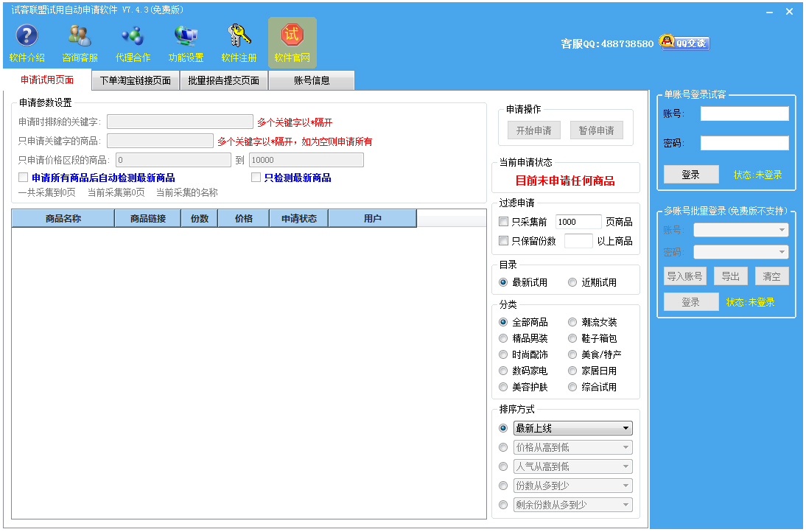The height and width of the screenshot is (532, 806).
Task: Expand the 价格从高到低 sort dropdown
Action: (x=572, y=447)
